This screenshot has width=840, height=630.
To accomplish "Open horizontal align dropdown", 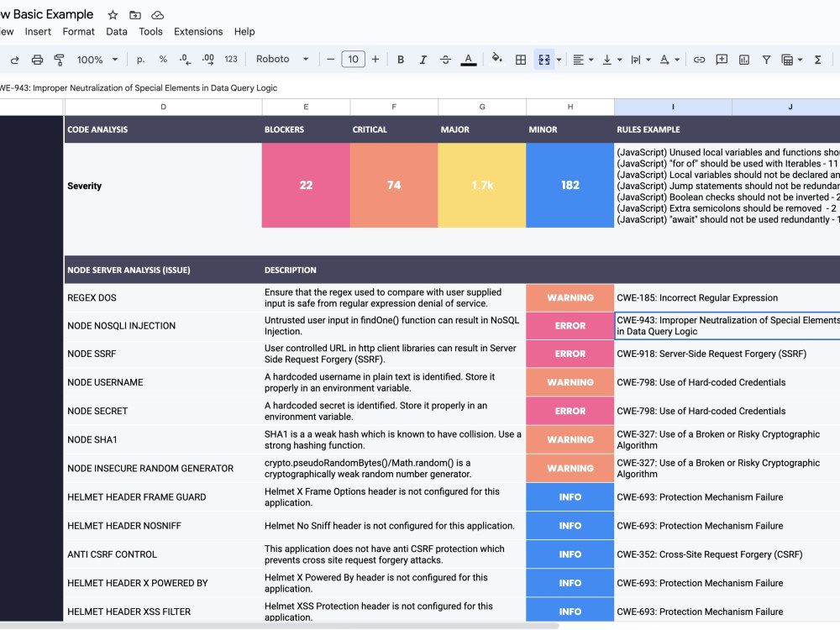I will click(x=583, y=60).
